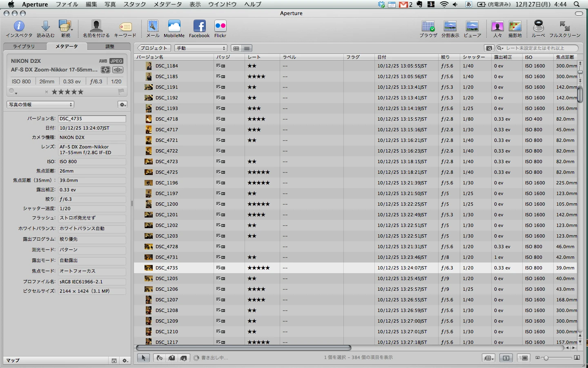Open the color label dropdown in metadata panel
Image resolution: width=588 pixels, height=368 pixels.
click(13, 92)
